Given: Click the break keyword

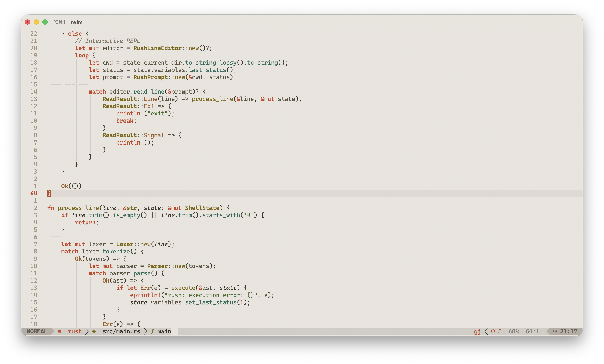Looking at the screenshot, I should click(125, 121).
